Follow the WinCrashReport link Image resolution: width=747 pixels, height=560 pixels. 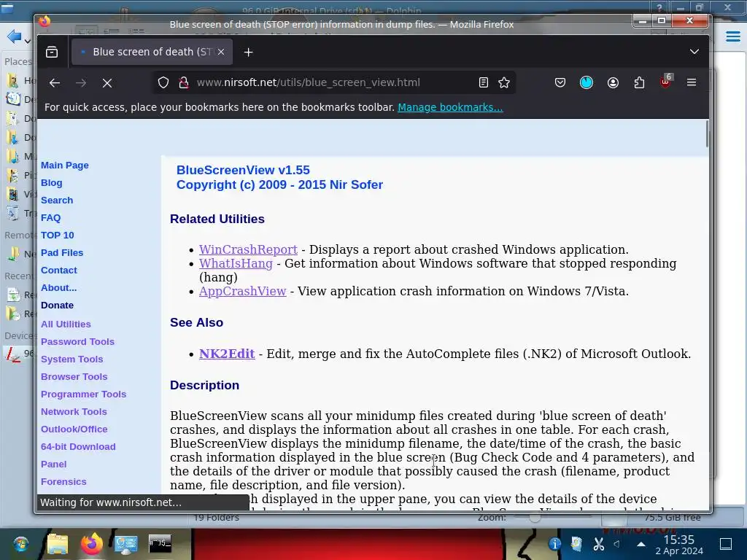[x=248, y=249]
